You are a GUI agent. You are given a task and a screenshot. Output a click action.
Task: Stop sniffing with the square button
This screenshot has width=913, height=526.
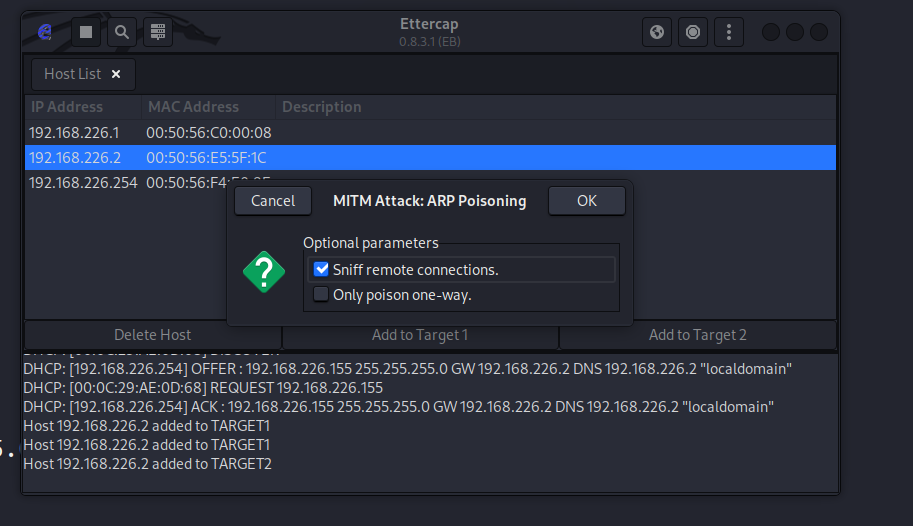(x=86, y=32)
